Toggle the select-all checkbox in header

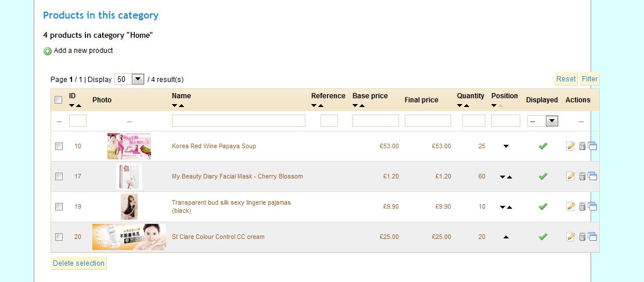[x=59, y=99]
